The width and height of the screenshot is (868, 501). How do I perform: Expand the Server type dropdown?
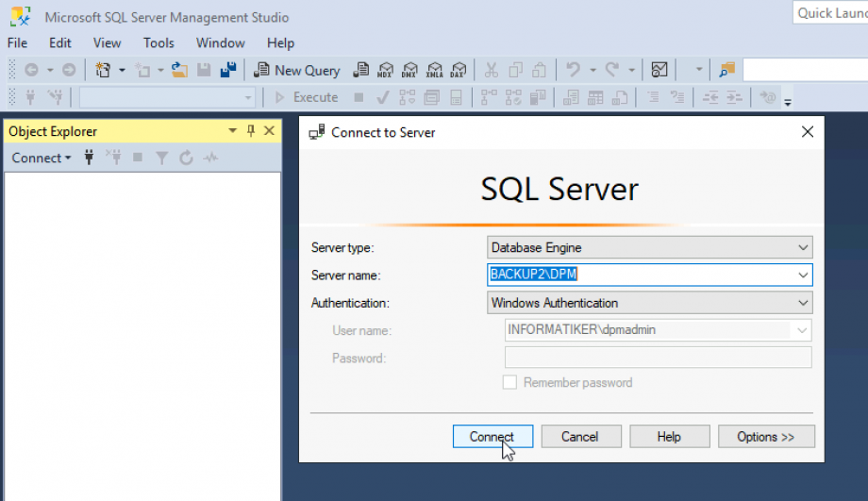803,247
